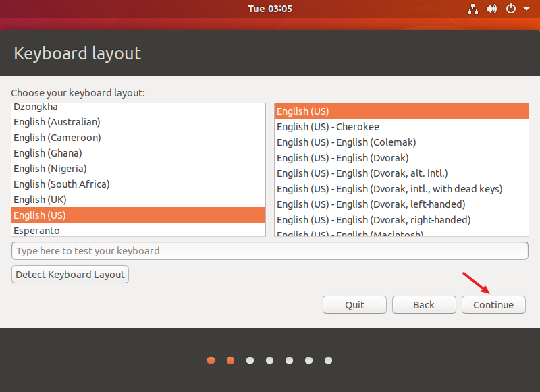Open the power menu icon
This screenshot has height=392, width=540.
(x=511, y=9)
